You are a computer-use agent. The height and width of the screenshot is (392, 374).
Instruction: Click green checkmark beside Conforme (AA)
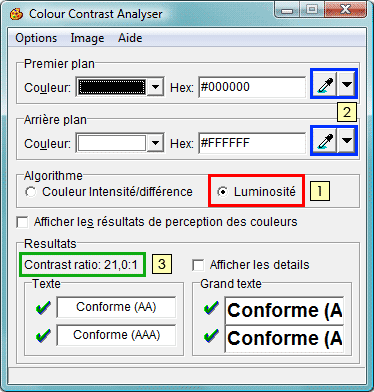click(x=43, y=307)
